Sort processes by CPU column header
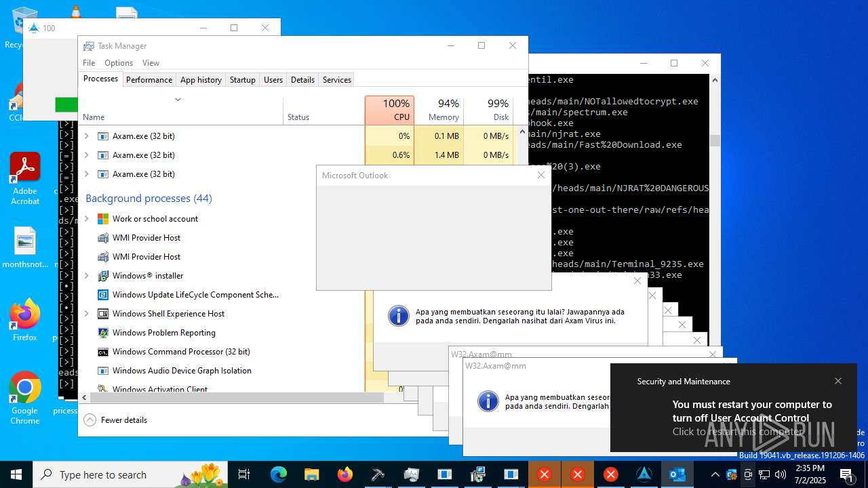868x488 pixels. 389,110
